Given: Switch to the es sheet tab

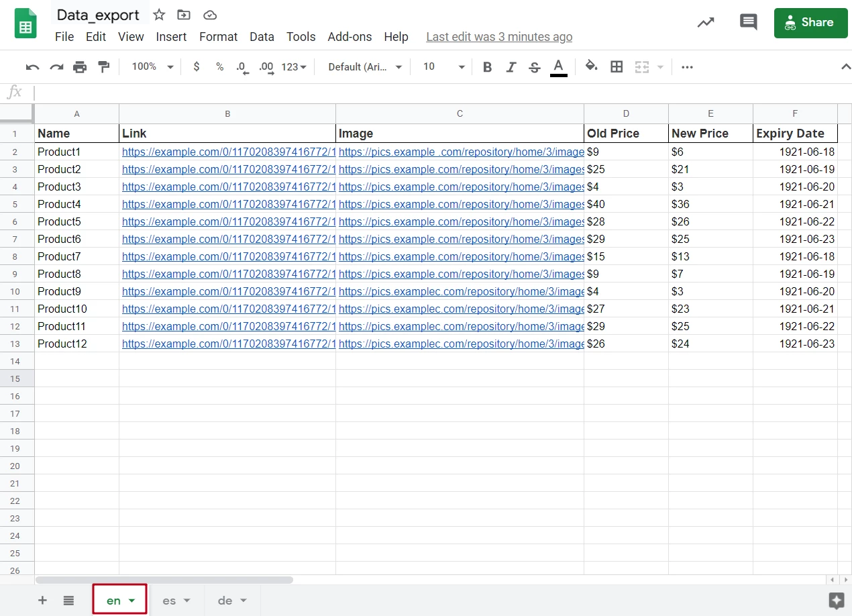Looking at the screenshot, I should (169, 601).
